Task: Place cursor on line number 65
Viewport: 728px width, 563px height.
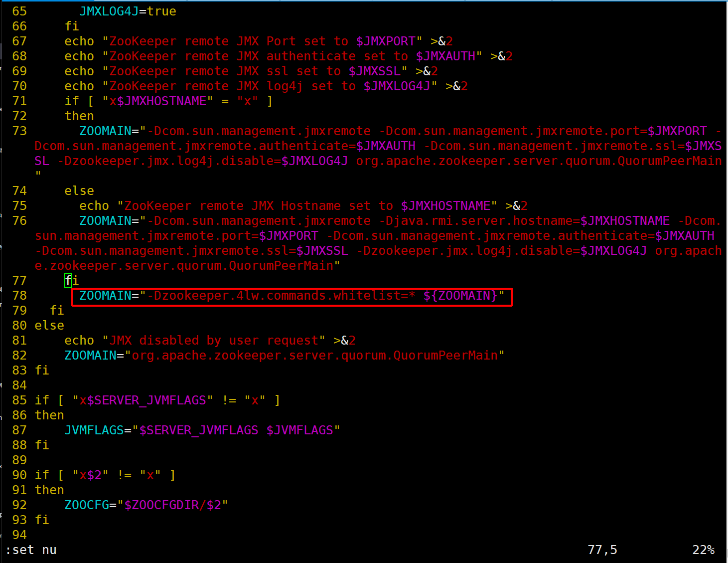Action: 19,11
